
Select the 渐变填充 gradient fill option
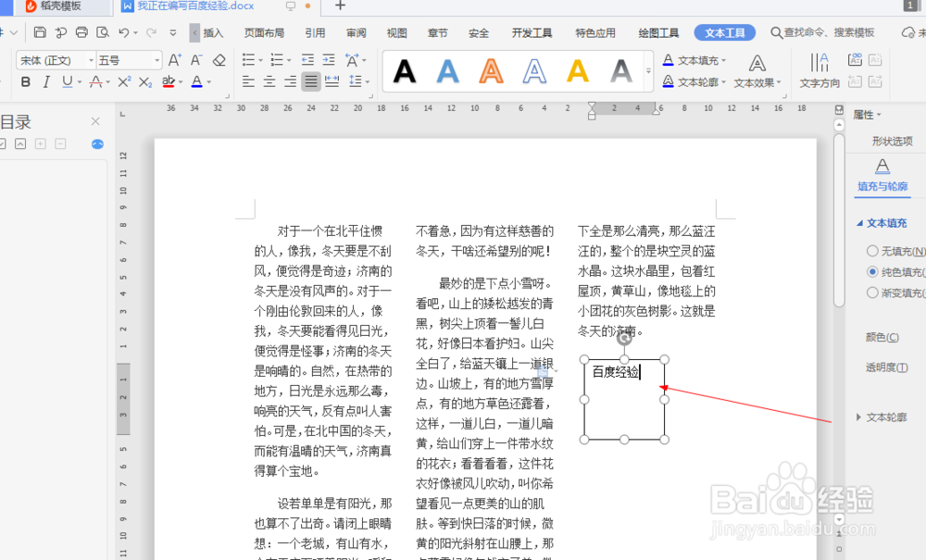coord(871,291)
